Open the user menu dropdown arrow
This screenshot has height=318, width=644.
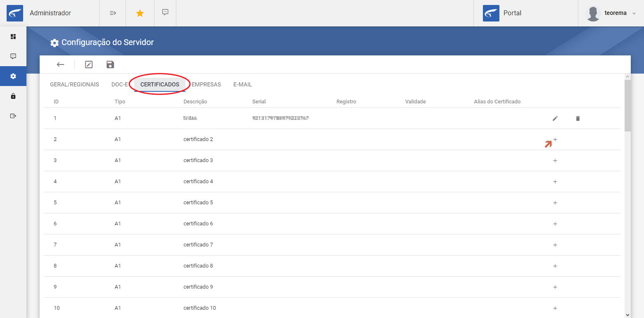point(634,13)
